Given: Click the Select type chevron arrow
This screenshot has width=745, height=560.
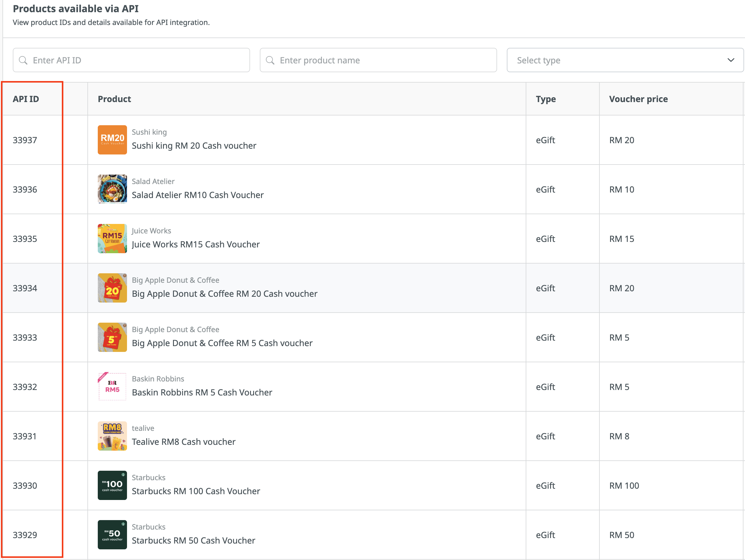Looking at the screenshot, I should 730,60.
